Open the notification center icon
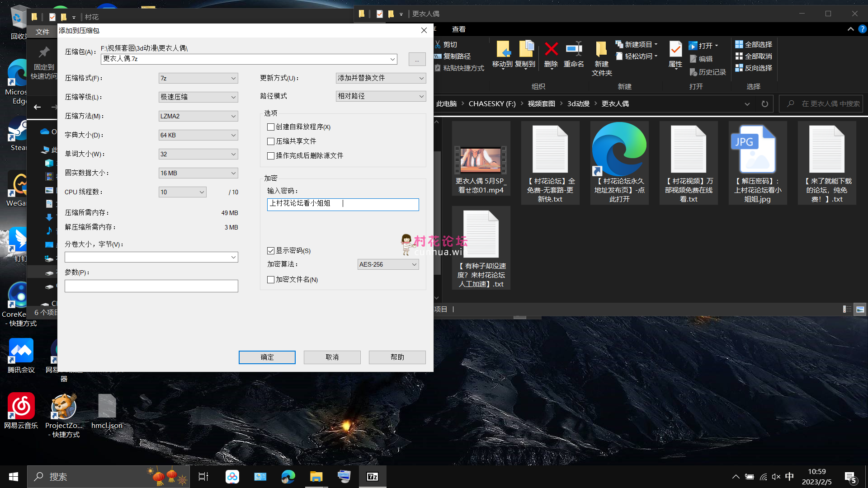Screen dimensions: 868x488 point(850,477)
